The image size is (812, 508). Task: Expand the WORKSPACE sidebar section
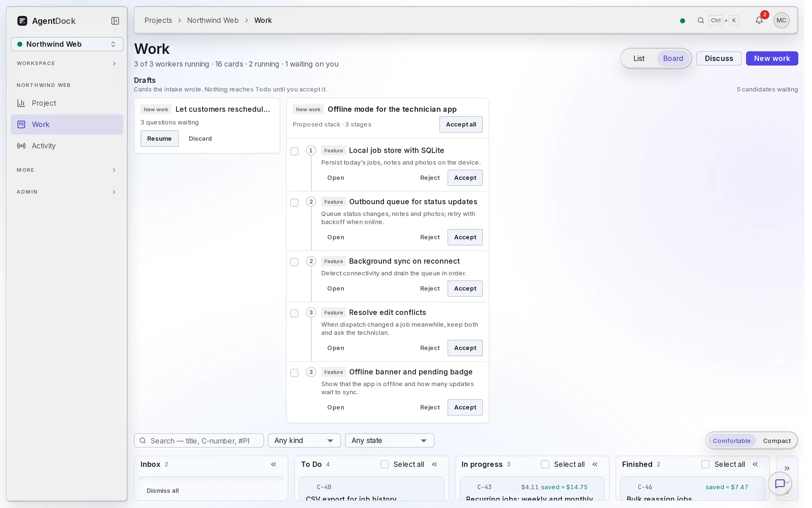pyautogui.click(x=67, y=63)
